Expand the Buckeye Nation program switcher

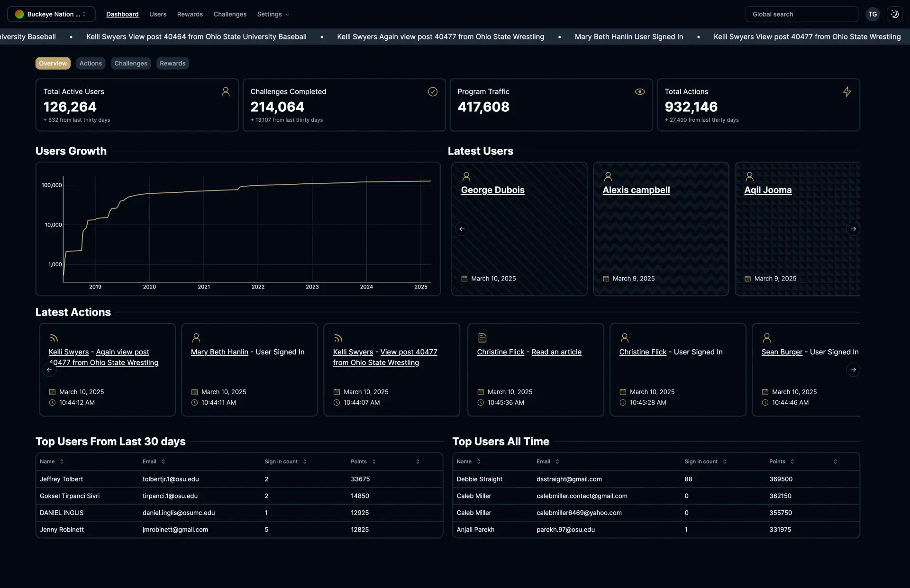coord(51,14)
